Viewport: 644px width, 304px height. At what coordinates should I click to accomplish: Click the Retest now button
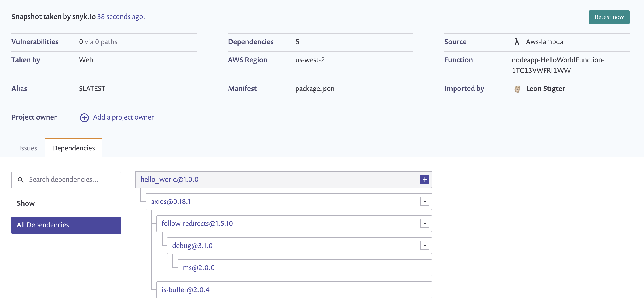tap(609, 17)
